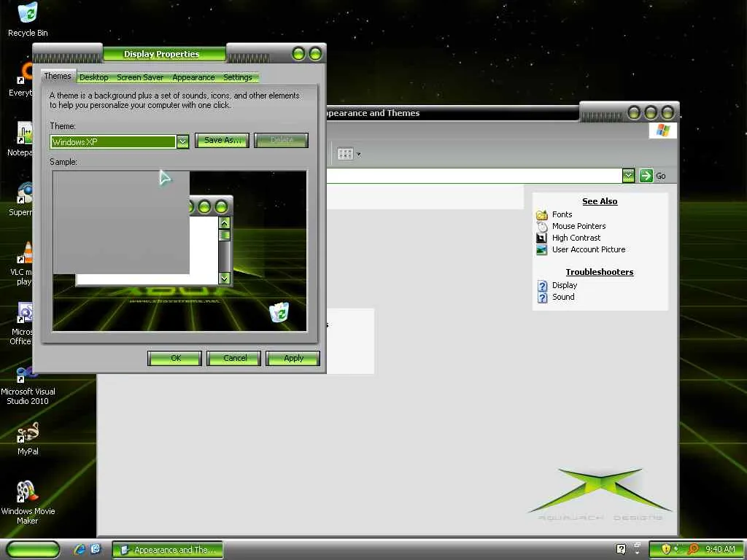Screen dimensions: 747x560
Task: Click the Sound troubleshooter question icon
Action: click(x=542, y=297)
